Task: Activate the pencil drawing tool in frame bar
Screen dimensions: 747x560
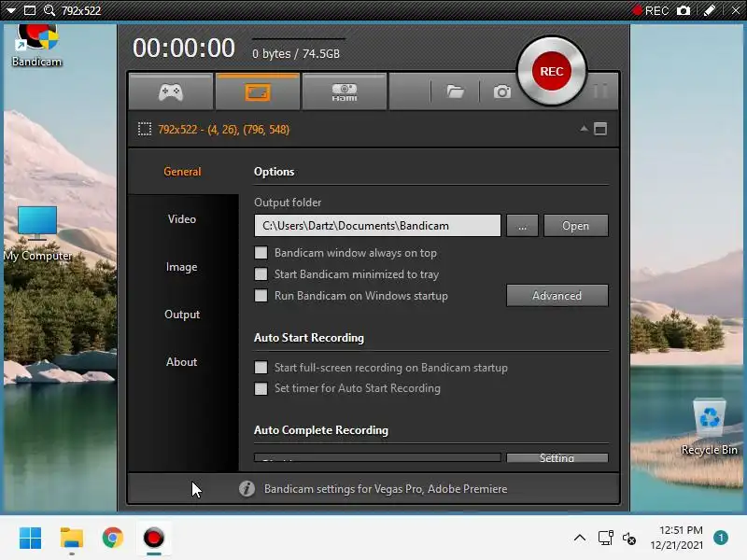Action: coord(709,10)
